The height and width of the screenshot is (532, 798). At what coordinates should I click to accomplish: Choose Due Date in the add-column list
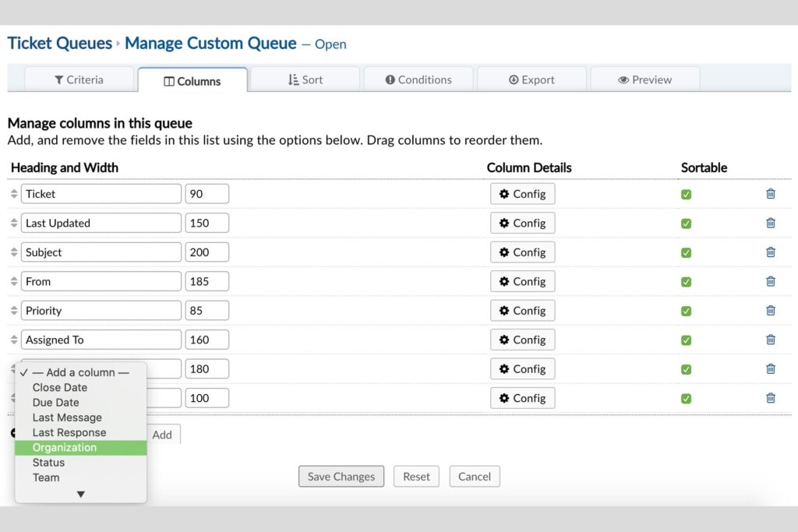pos(55,403)
